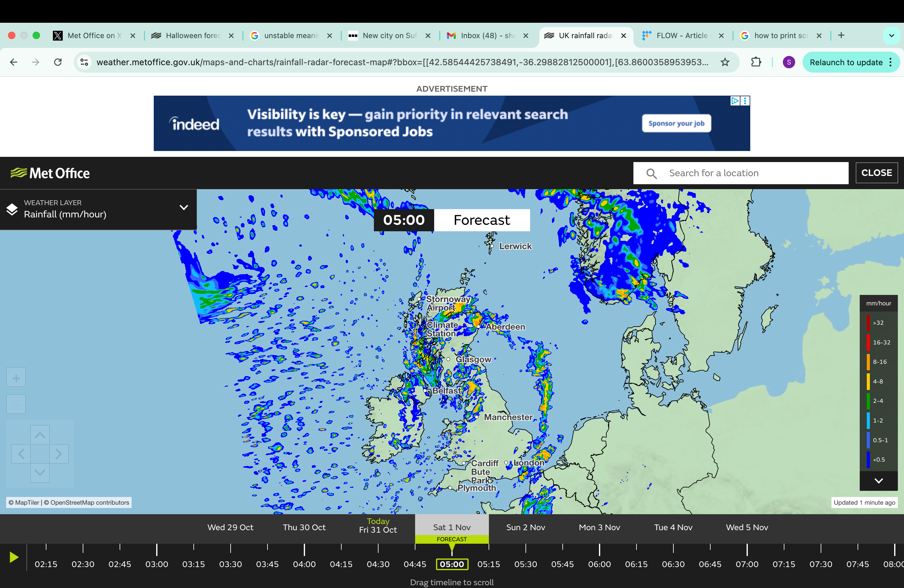
Task: Zoom in on the map
Action: [16, 377]
